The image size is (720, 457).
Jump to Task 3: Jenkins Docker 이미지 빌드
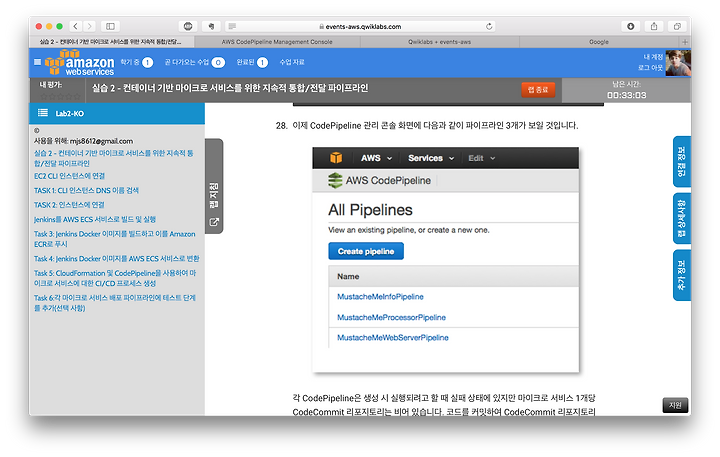point(114,239)
